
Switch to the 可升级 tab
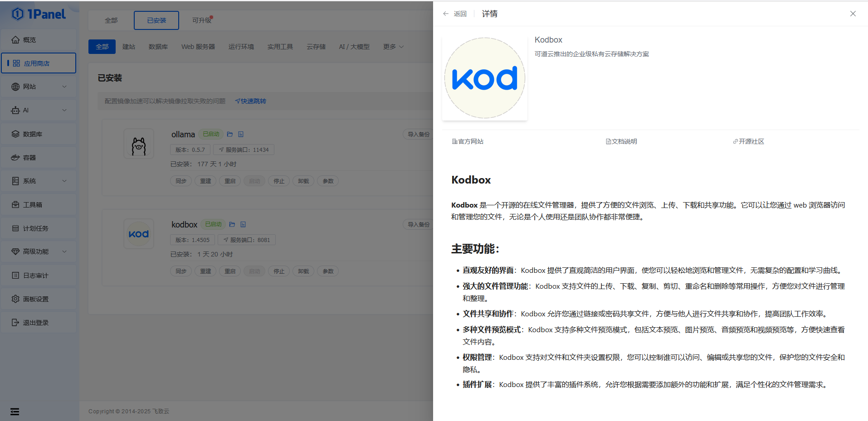202,20
